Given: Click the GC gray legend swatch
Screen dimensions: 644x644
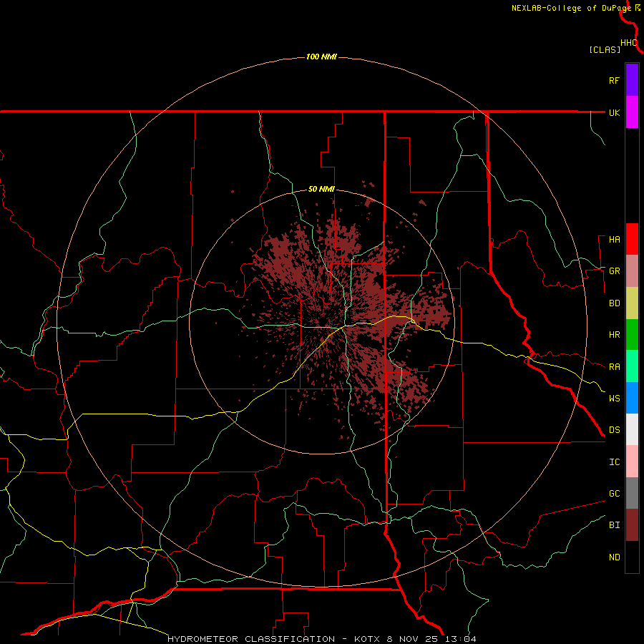Looking at the screenshot, I should (632, 493).
